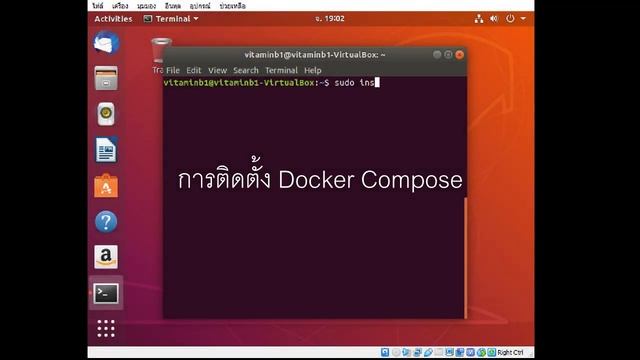Open VirtualBox อุปกรณ์ menu

(200, 6)
